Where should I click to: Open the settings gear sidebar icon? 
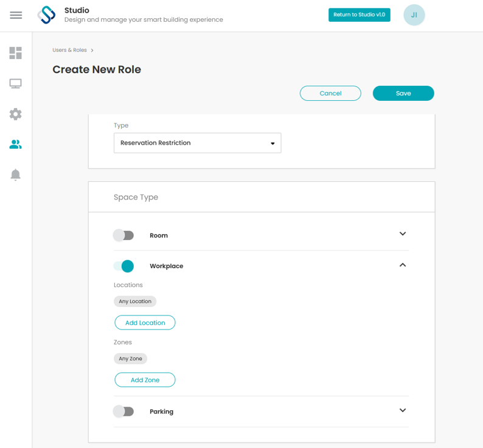click(15, 114)
